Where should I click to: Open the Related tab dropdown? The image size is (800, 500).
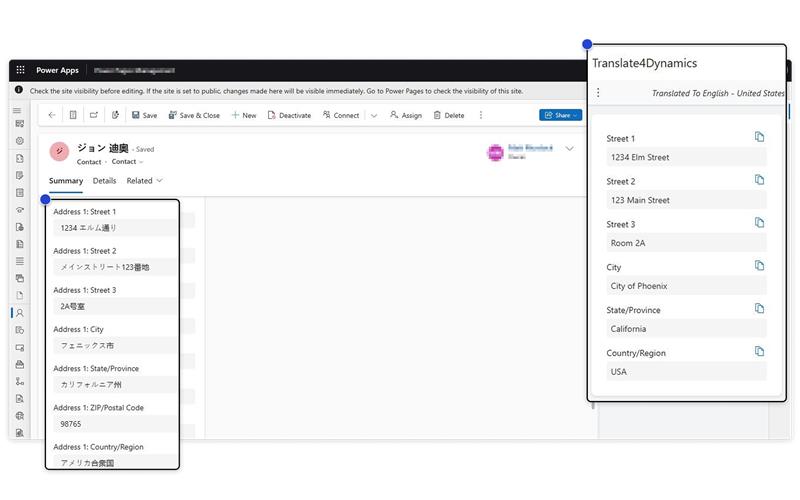[144, 181]
